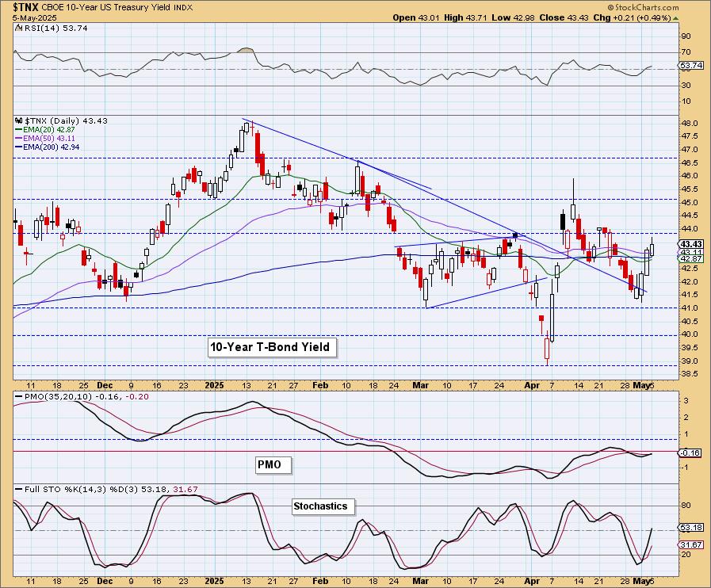
Task: Click the -0.16 PMO axis value tag
Action: tap(690, 453)
